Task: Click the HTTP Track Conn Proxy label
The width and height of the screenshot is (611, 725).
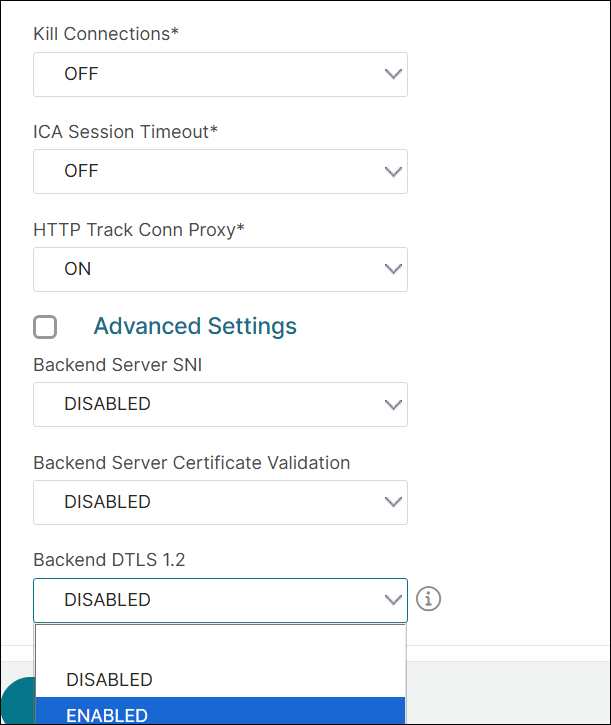Action: pos(139,230)
